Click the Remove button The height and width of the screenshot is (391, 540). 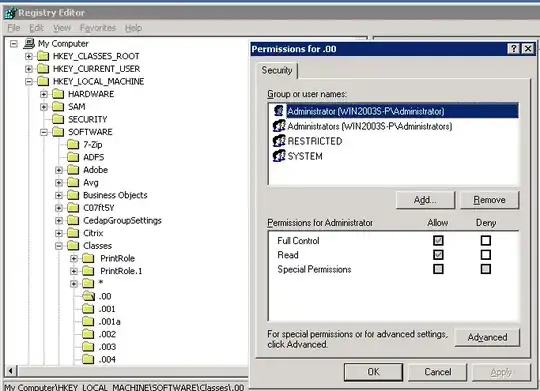point(489,200)
